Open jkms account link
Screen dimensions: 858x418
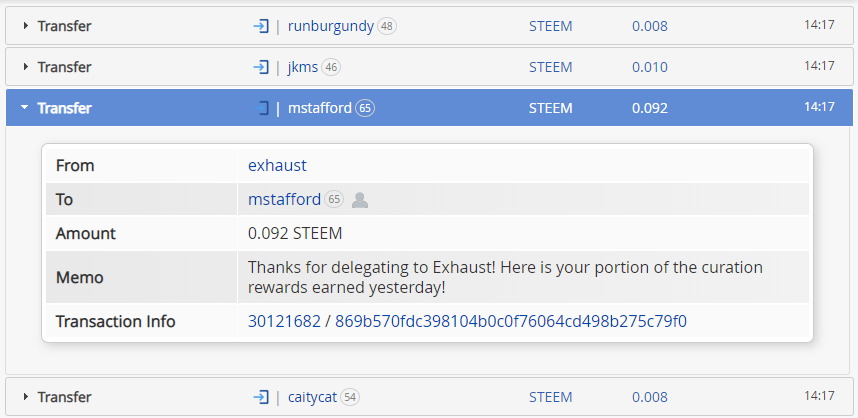tap(303, 67)
